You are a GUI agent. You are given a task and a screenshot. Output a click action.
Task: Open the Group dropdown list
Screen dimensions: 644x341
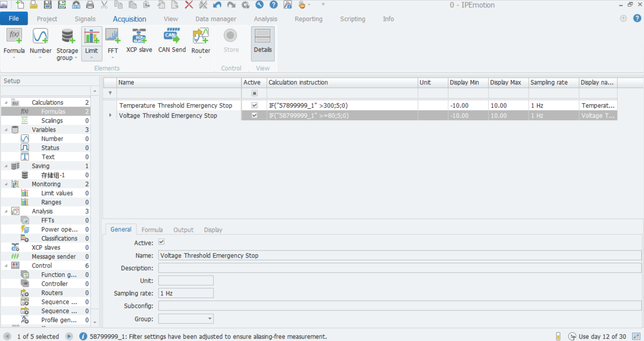click(x=210, y=319)
